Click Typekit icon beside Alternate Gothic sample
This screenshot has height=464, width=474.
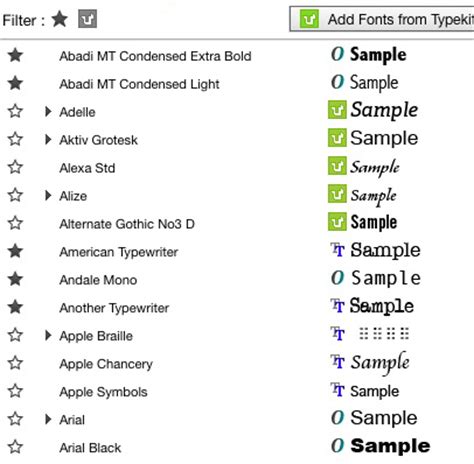[x=337, y=222]
